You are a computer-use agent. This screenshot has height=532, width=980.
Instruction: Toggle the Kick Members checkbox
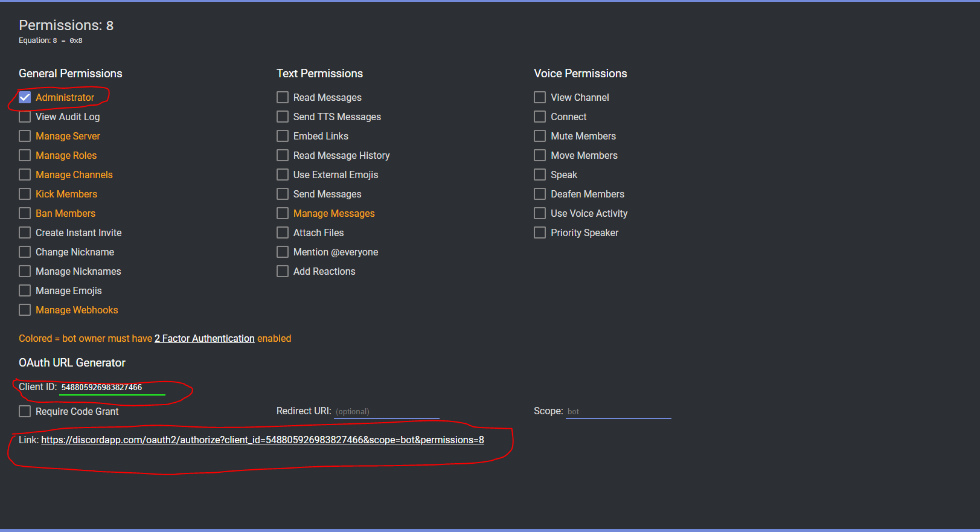pyautogui.click(x=25, y=194)
